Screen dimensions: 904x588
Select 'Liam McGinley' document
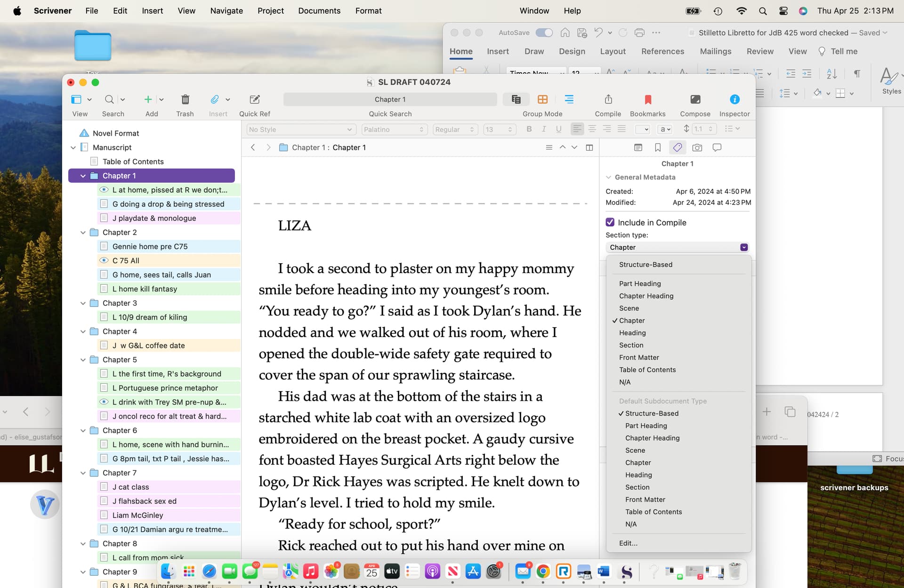(x=169, y=515)
